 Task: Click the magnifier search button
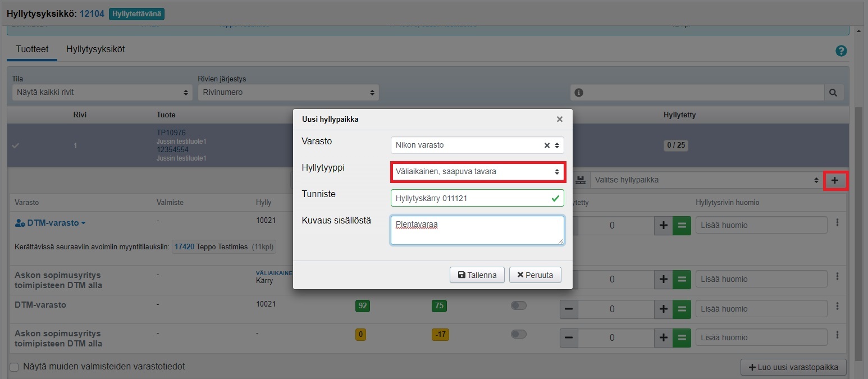coord(833,93)
